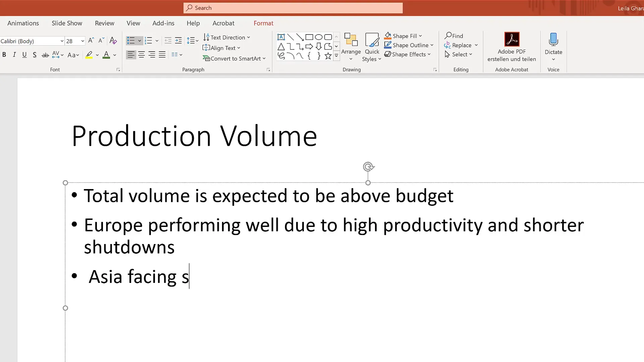Expand the Shape Fill dropdown
Screen dimensions: 644x362
click(x=421, y=36)
